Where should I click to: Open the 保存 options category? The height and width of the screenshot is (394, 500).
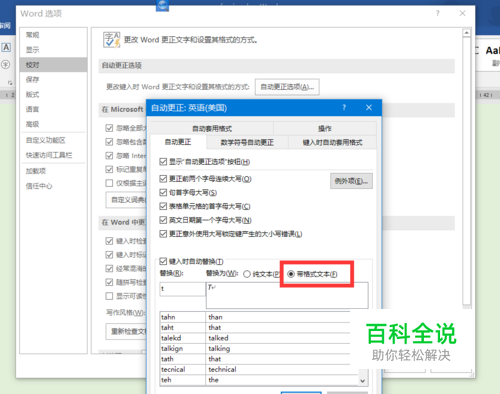(53, 79)
